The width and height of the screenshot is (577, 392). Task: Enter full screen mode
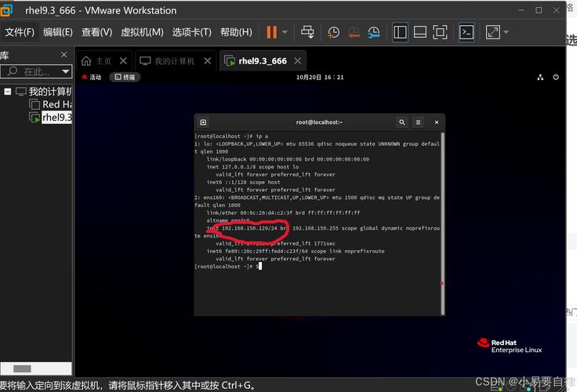[440, 32]
